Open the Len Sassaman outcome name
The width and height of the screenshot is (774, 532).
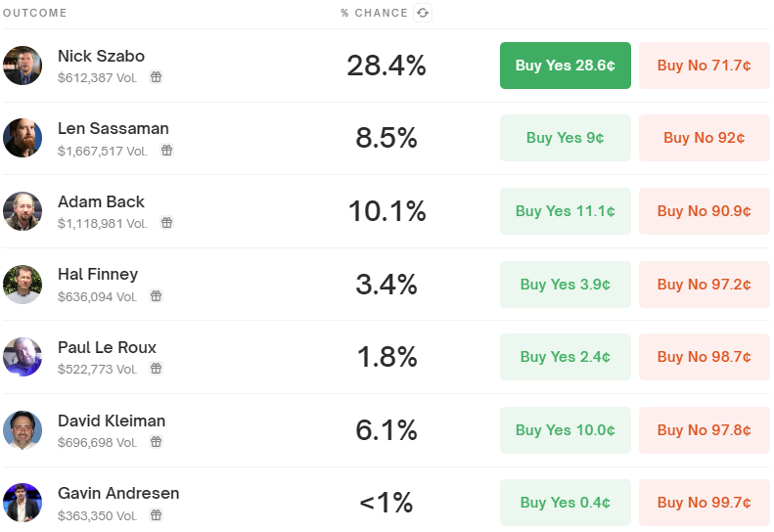click(113, 128)
